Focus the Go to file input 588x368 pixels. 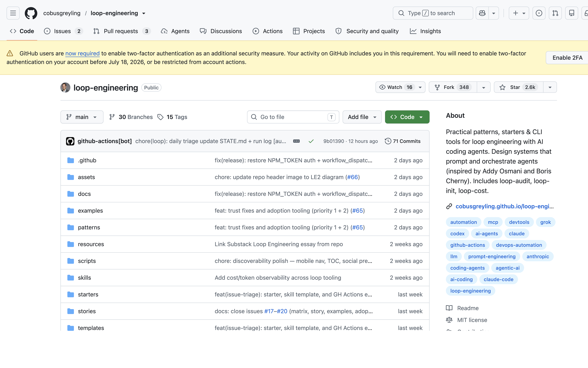pyautogui.click(x=293, y=117)
